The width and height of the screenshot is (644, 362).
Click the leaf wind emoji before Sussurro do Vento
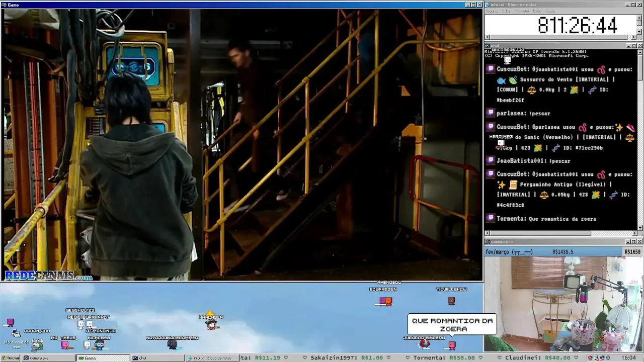tap(512, 80)
